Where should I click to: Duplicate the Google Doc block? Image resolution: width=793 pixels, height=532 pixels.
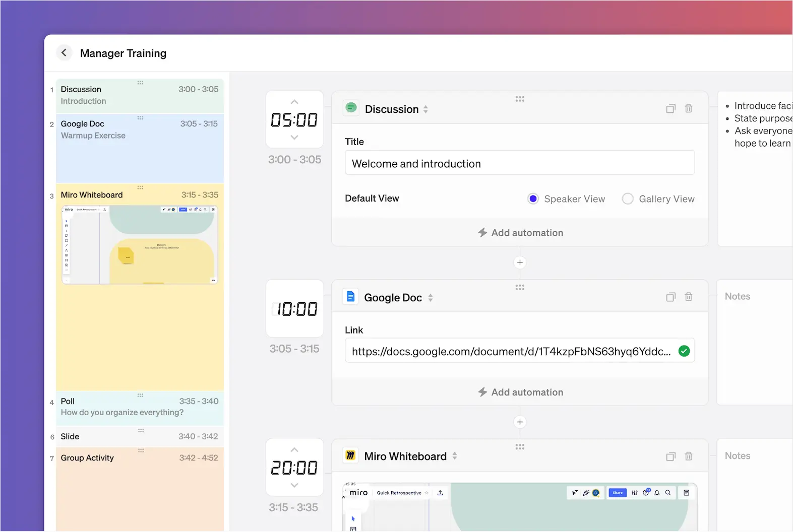click(x=670, y=297)
